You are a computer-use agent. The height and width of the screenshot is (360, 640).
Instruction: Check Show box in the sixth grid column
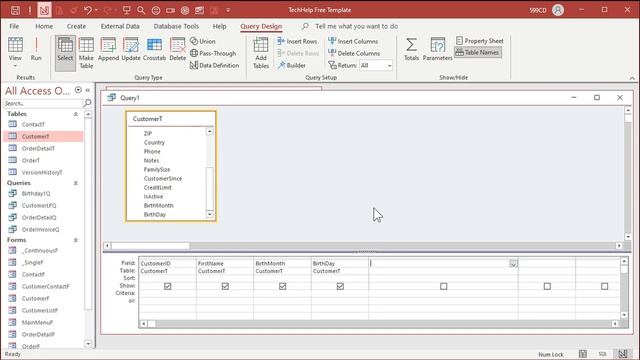(x=547, y=286)
